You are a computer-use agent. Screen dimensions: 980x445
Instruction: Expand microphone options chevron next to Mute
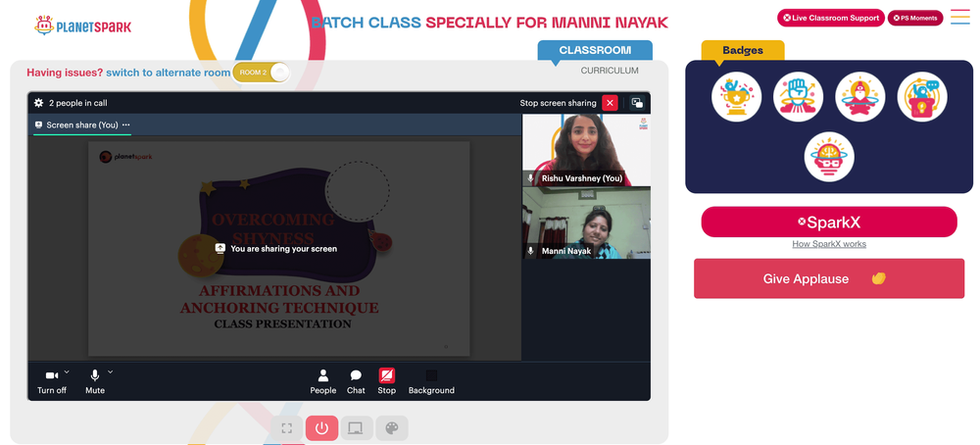point(111,371)
